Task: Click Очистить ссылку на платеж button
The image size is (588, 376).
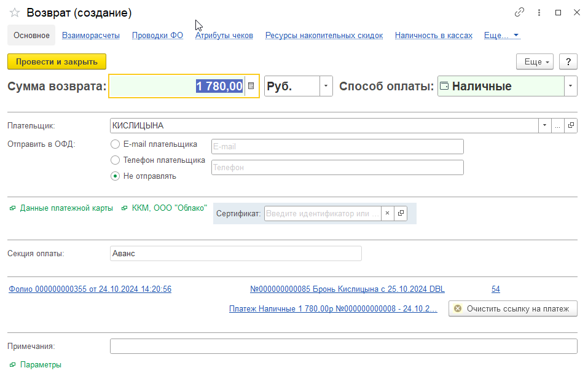Action: 512,308
